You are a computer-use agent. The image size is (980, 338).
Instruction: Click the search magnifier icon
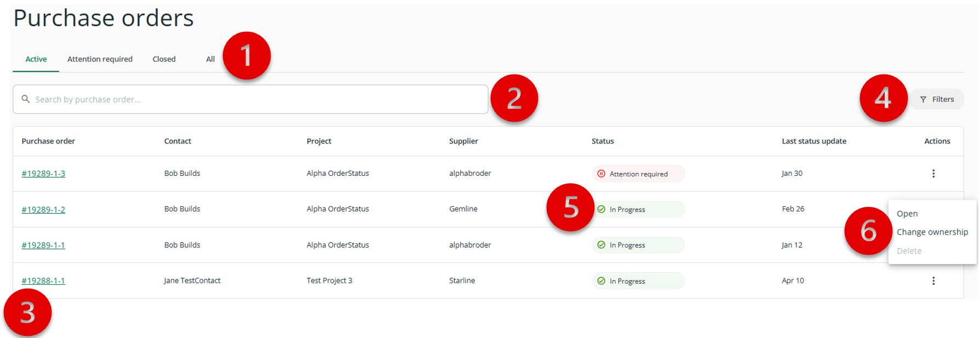(x=25, y=99)
